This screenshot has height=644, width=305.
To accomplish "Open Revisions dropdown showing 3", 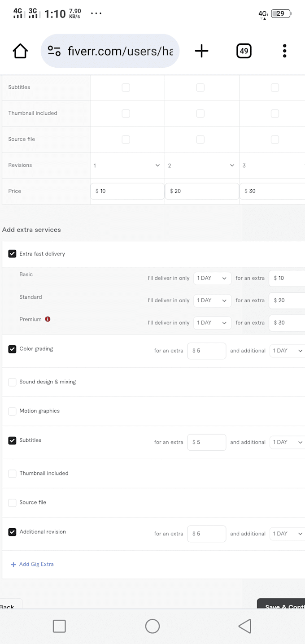I will click(272, 165).
